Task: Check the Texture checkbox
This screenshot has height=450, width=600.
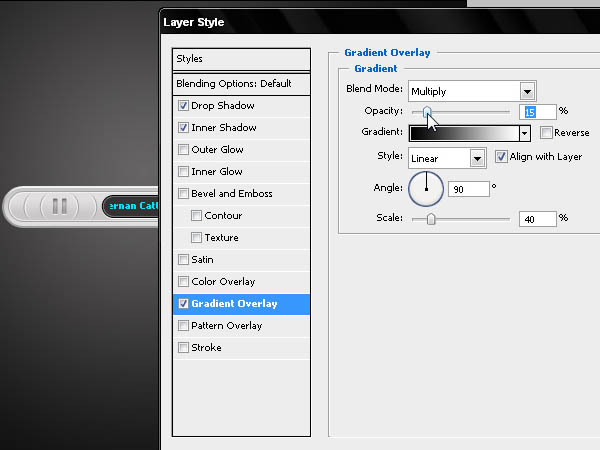Action: click(196, 238)
